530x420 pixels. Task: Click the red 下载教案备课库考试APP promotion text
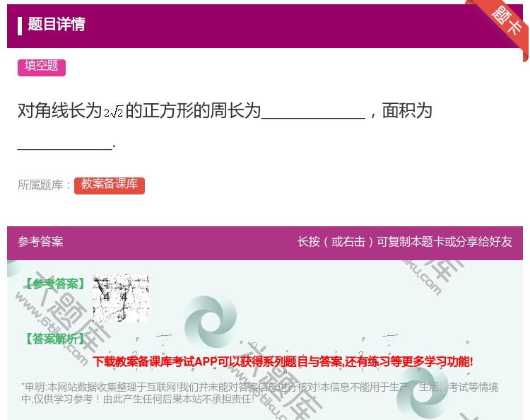[x=283, y=362]
